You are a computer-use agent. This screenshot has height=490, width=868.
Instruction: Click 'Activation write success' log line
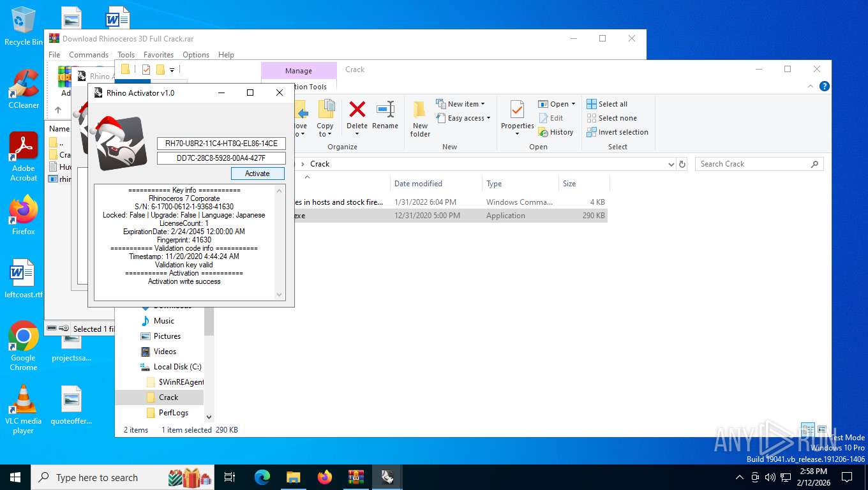tap(184, 281)
